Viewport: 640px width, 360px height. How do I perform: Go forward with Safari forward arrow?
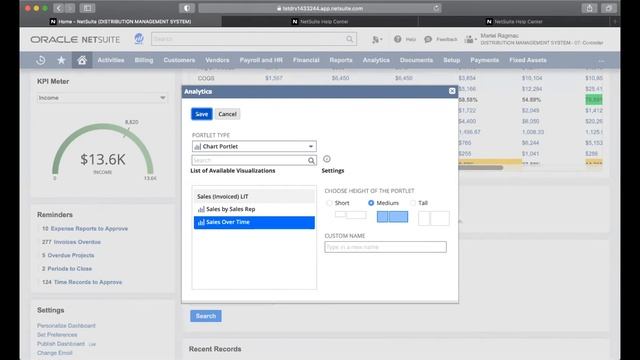pos(70,8)
